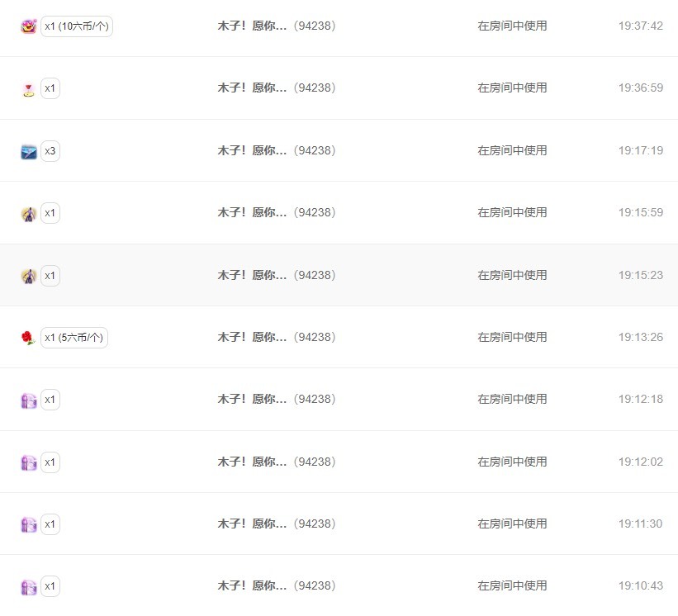Image resolution: width=678 pixels, height=616 pixels.
Task: Open recipient 木子！愿你… in 19:15:23 row
Action: click(x=252, y=275)
